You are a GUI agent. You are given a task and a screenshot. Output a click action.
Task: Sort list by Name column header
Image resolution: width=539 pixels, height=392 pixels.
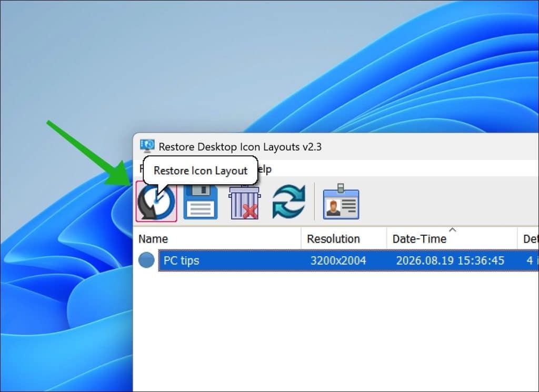click(x=217, y=238)
